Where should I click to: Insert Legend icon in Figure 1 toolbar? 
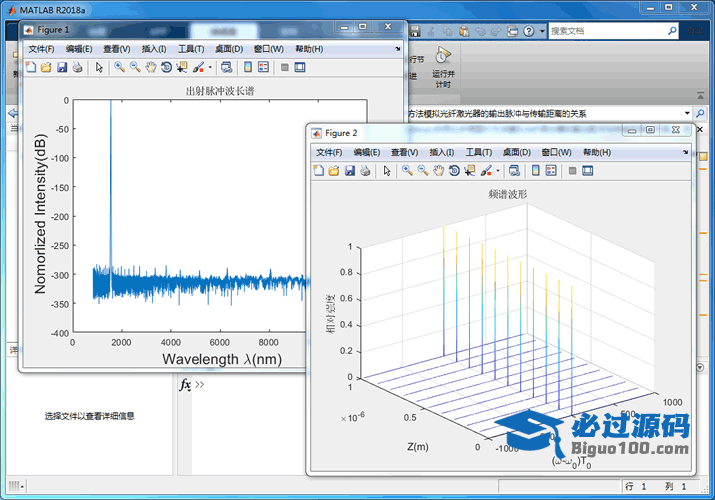point(264,67)
